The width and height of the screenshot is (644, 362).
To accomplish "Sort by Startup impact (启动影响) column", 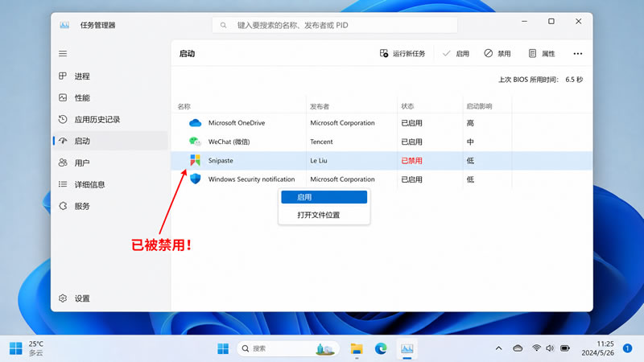I will 479,106.
